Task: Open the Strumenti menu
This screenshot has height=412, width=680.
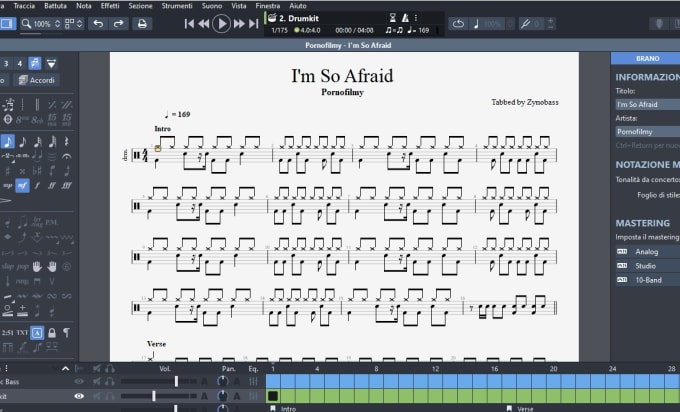Action: coord(177,6)
